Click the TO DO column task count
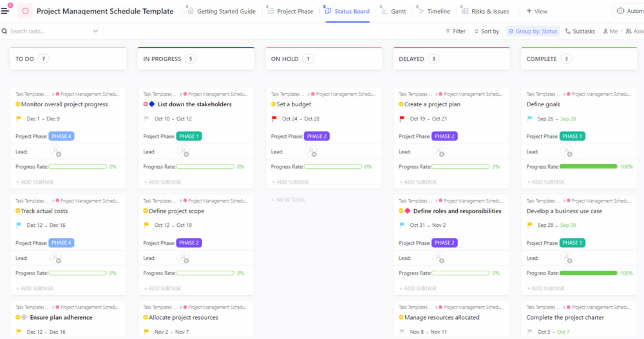 point(44,59)
